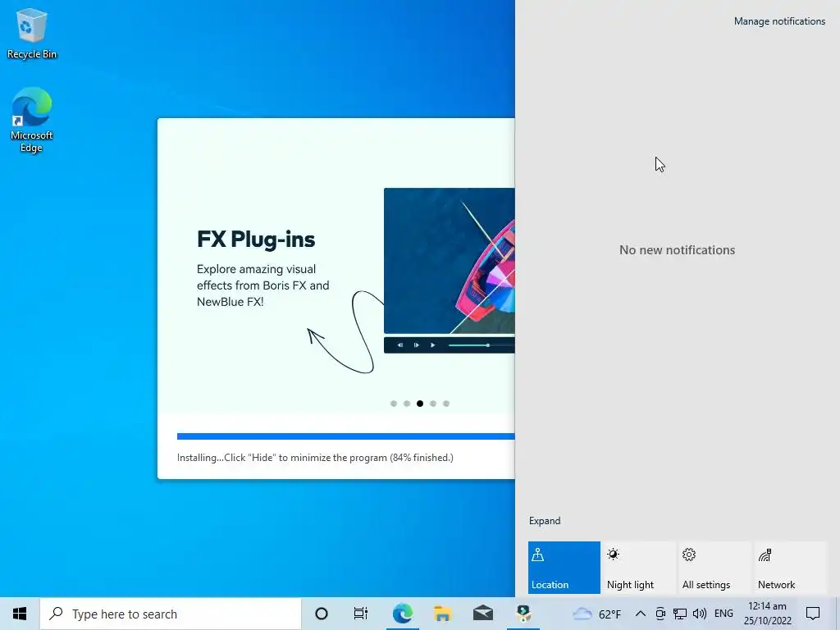This screenshot has width=840, height=630.
Task: Click the Cortana circle icon on taskbar
Action: pyautogui.click(x=322, y=614)
